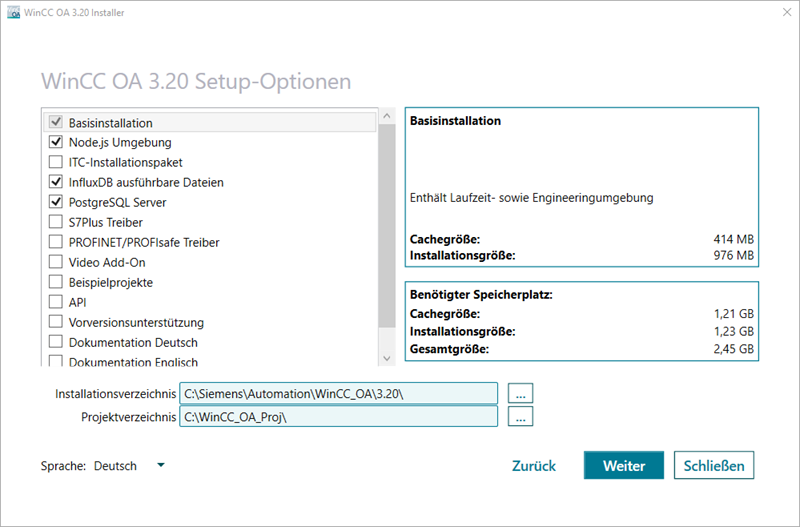The image size is (800, 527).
Task: Browse for Installationsverzeichnis with ... button
Action: tap(520, 393)
